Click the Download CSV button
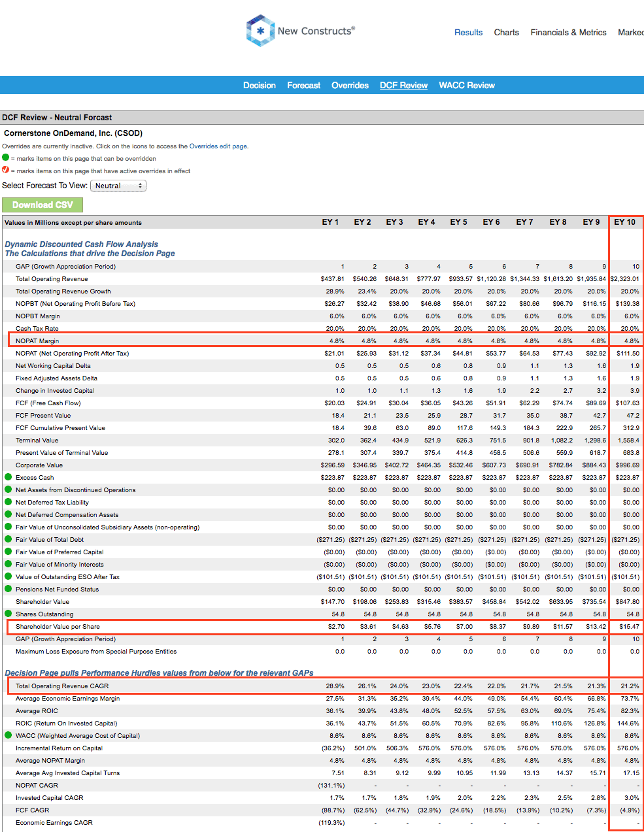 42,205
